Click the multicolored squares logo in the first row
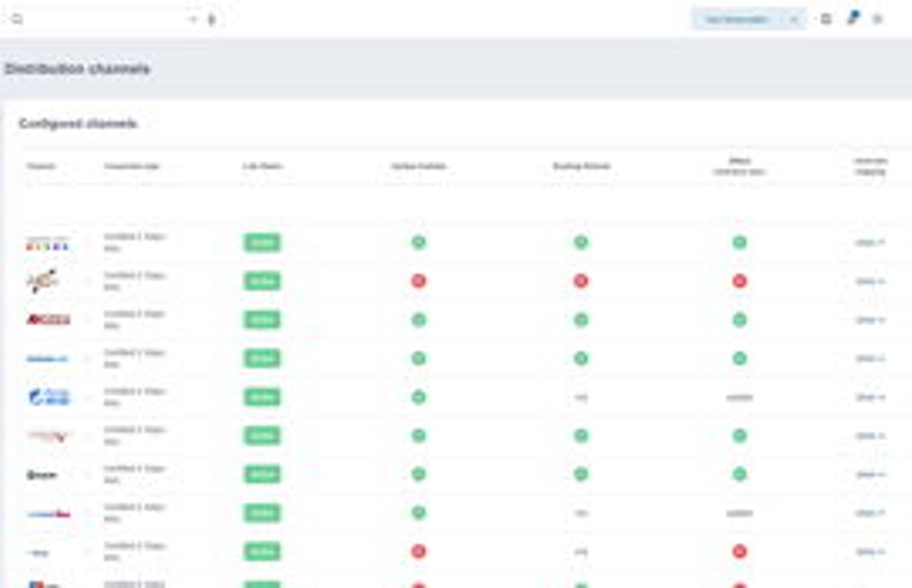Image resolution: width=912 pixels, height=588 pixels. pyautogui.click(x=48, y=244)
